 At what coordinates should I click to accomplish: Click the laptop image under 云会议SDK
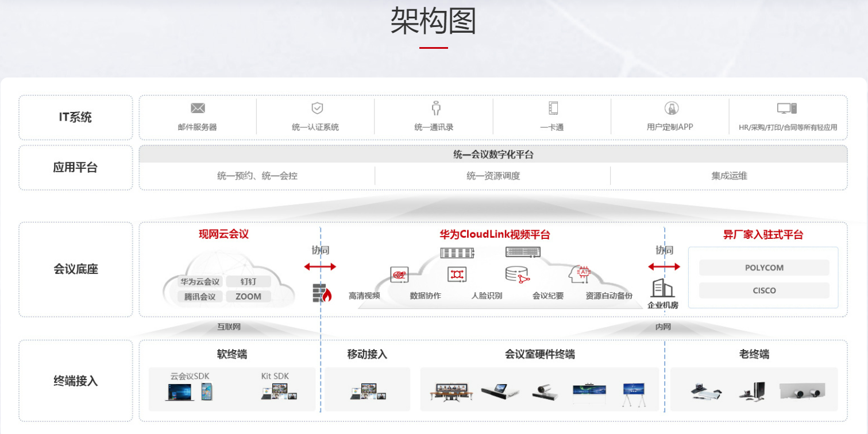click(179, 392)
